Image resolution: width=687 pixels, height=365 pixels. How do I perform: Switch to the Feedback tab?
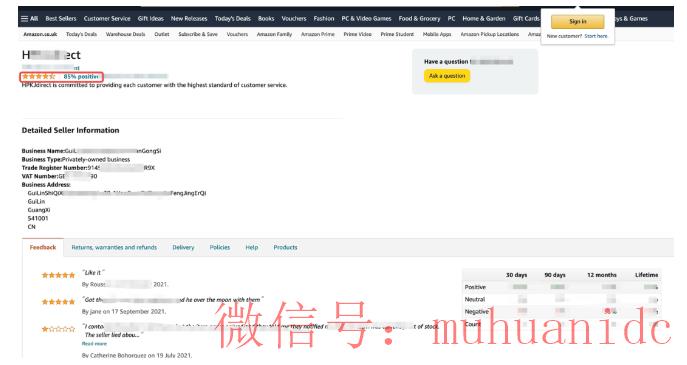(x=43, y=248)
